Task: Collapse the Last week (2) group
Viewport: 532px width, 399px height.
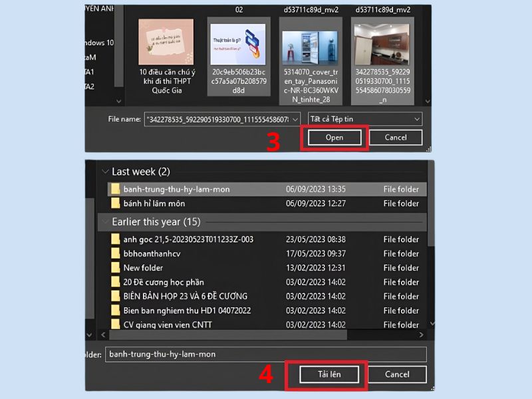Action: (105, 172)
